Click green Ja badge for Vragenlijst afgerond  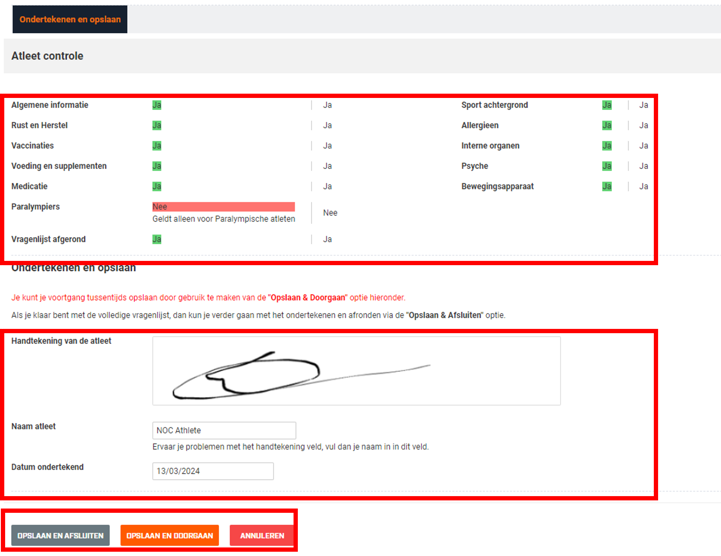[157, 239]
